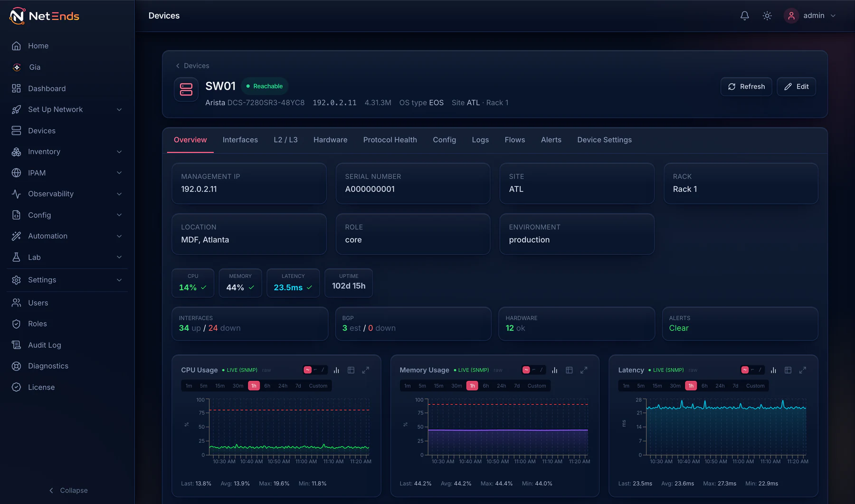This screenshot has width=855, height=504.
Task: Expand the Memory Usage chart fullscreen
Action: tap(584, 370)
